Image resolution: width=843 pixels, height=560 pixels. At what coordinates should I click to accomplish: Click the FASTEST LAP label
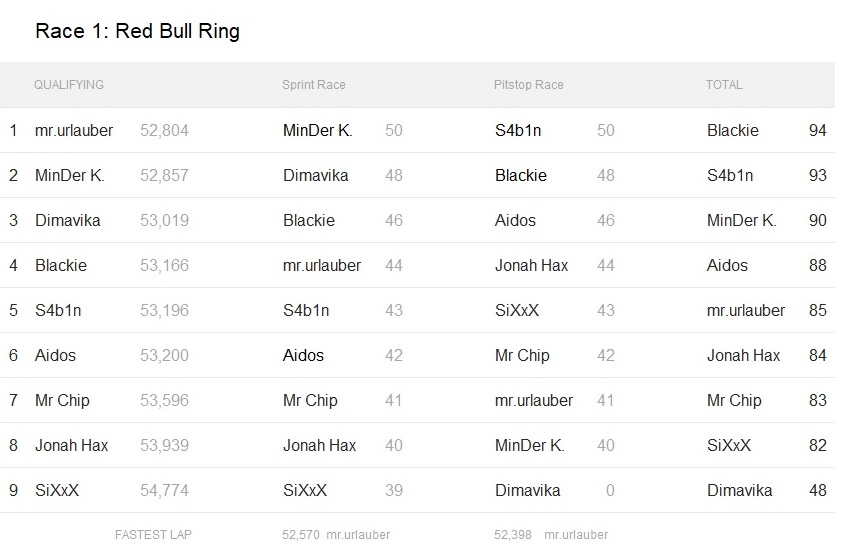pyautogui.click(x=153, y=535)
